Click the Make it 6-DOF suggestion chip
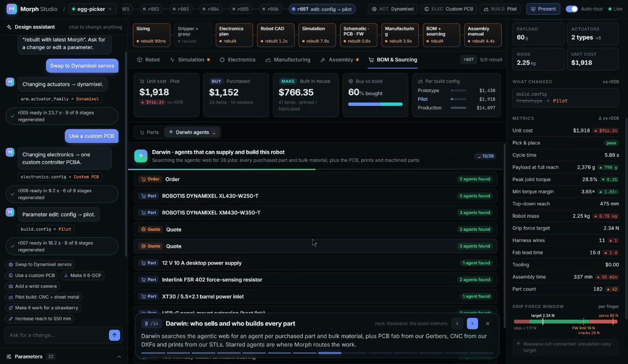Screen dimensions: 628x364 (x=82, y=275)
